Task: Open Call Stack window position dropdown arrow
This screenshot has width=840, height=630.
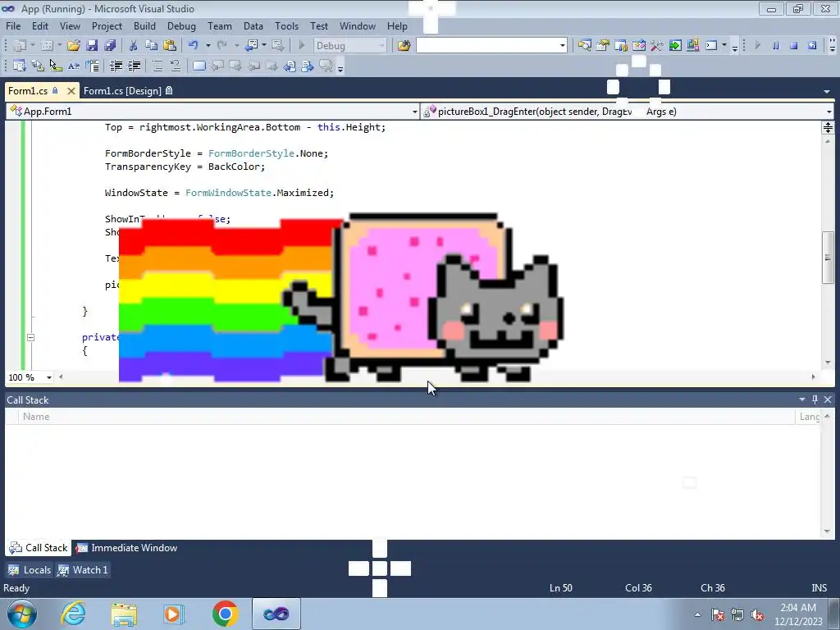Action: point(802,399)
